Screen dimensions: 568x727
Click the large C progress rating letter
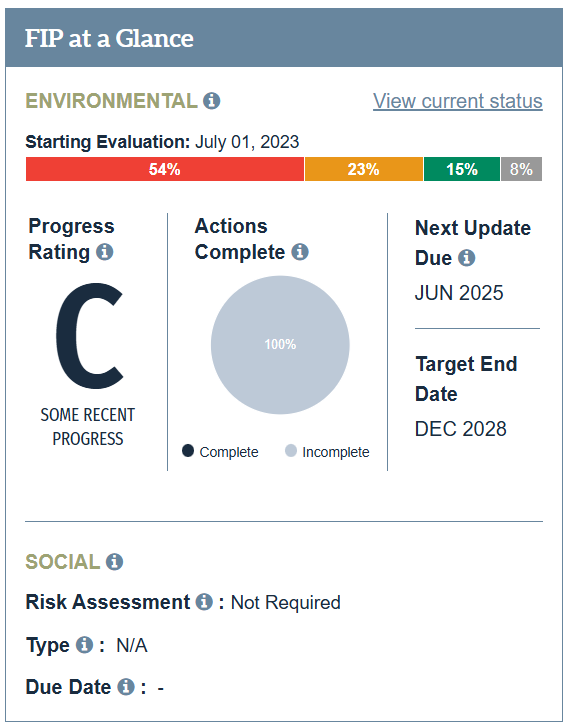coord(89,336)
